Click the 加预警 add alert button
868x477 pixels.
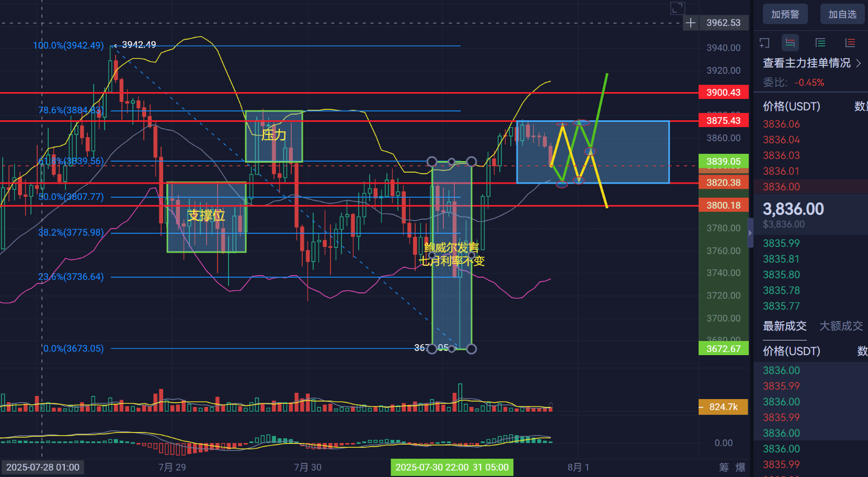click(785, 14)
